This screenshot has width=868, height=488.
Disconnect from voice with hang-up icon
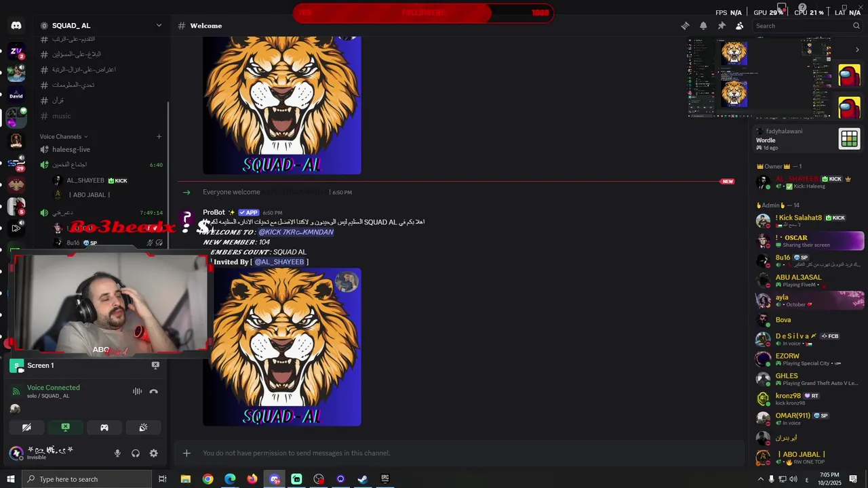(x=154, y=391)
